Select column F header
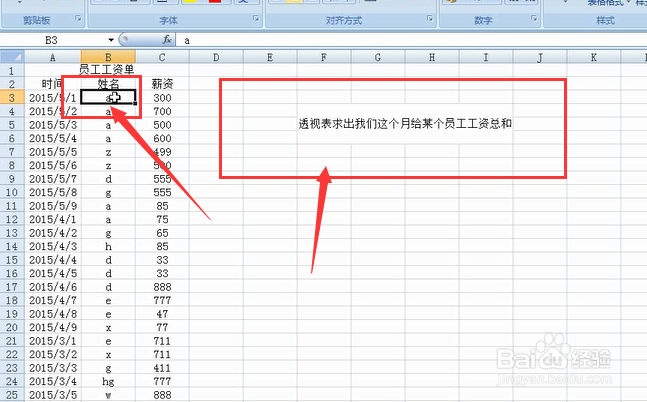This screenshot has height=402, width=647. coord(324,57)
